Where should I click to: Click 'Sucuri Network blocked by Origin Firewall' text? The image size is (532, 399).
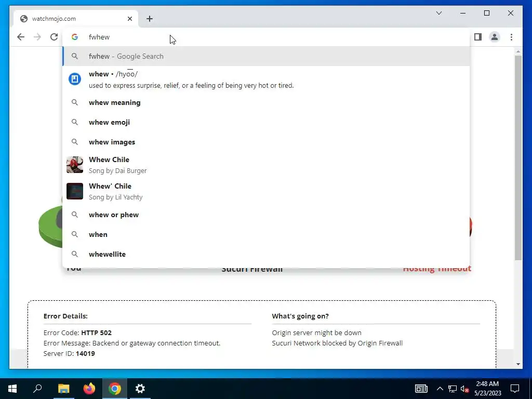tap(337, 343)
